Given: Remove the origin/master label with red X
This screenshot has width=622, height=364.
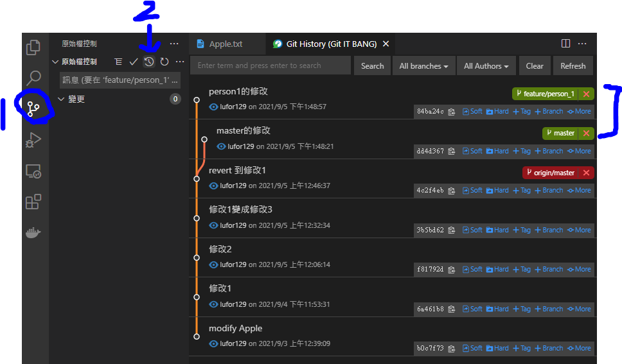Looking at the screenshot, I should coord(586,173).
